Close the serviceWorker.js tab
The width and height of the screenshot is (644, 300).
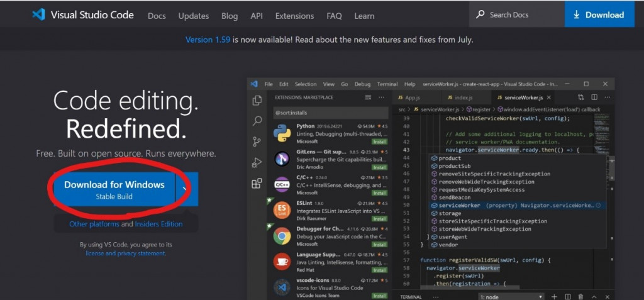(x=548, y=97)
